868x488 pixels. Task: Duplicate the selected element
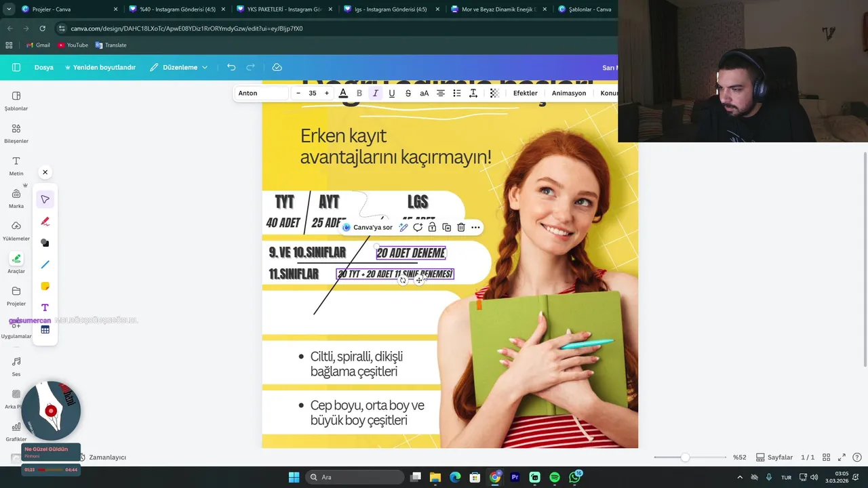pos(446,228)
